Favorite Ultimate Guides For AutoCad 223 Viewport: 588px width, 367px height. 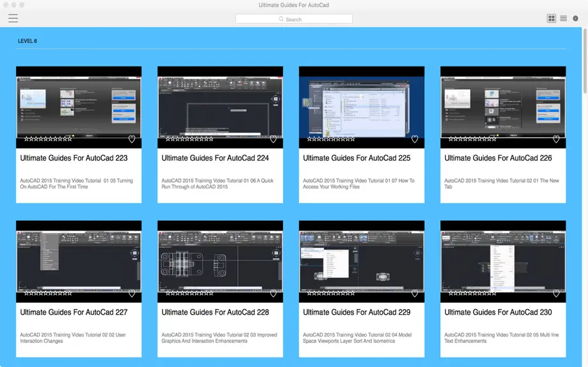131,139
